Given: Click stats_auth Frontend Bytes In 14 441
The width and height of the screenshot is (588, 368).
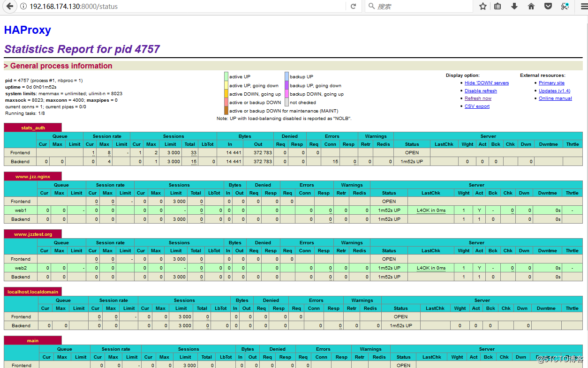Looking at the screenshot, I should point(234,152).
